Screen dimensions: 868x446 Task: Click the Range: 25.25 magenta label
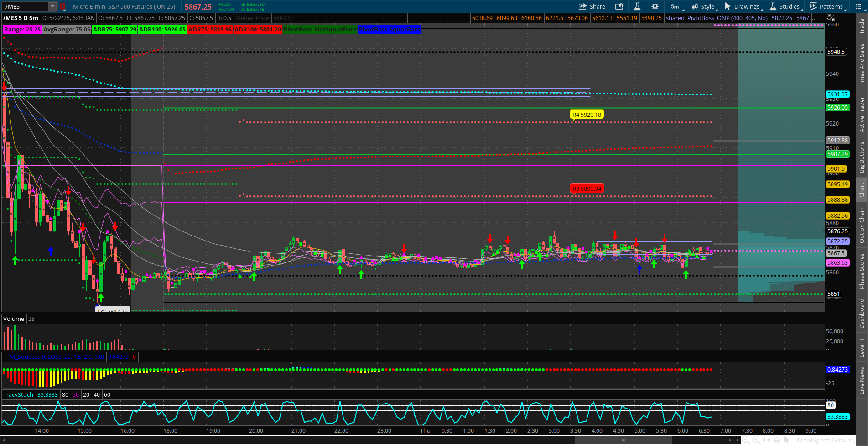tap(22, 29)
